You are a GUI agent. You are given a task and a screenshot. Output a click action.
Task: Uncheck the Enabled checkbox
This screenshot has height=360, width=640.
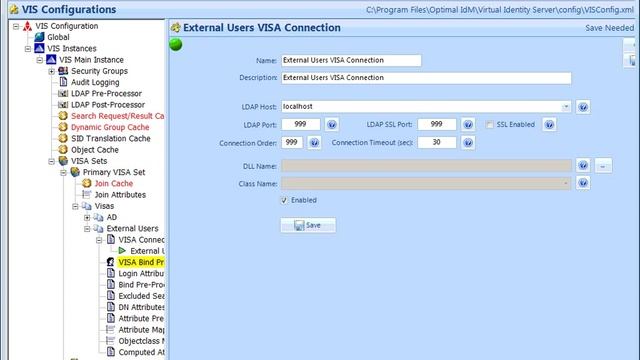pos(284,200)
